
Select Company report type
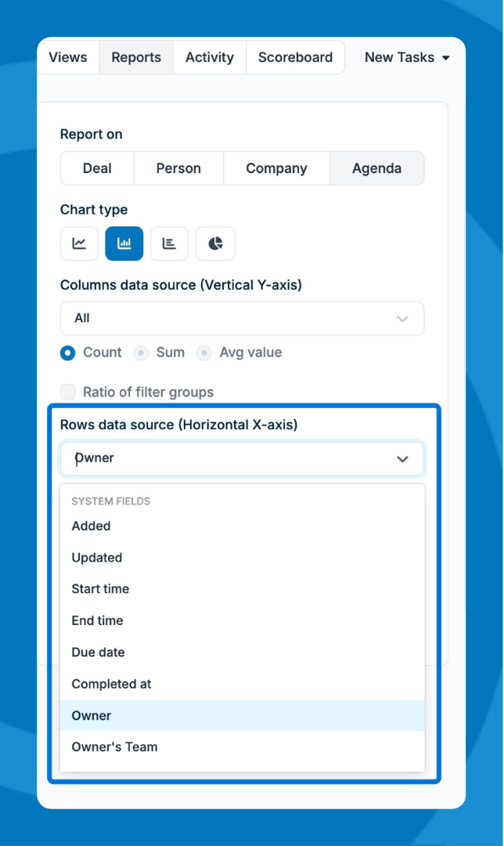[x=276, y=168]
